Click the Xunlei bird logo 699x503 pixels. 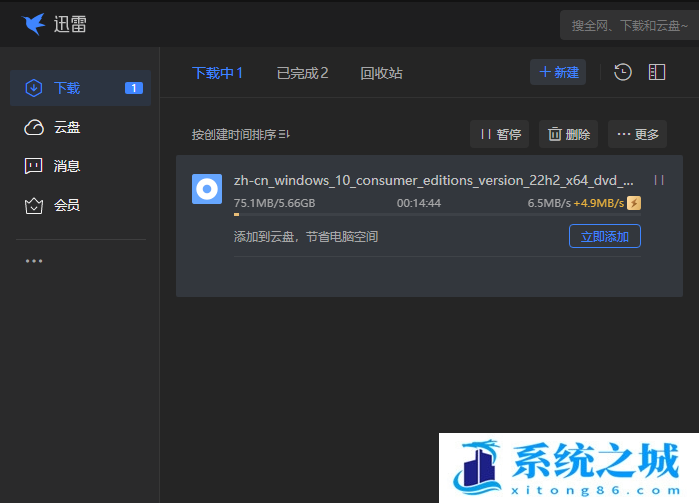[x=33, y=24]
